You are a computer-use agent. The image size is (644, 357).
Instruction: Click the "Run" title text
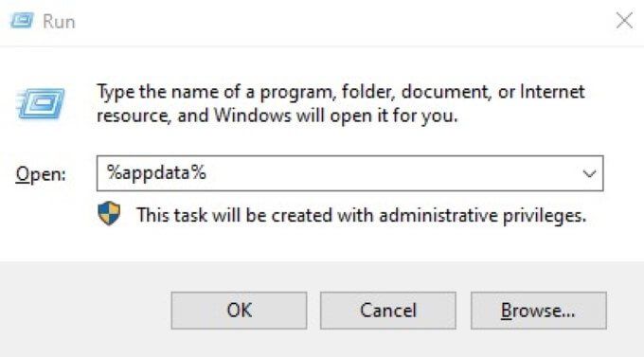[x=59, y=22]
